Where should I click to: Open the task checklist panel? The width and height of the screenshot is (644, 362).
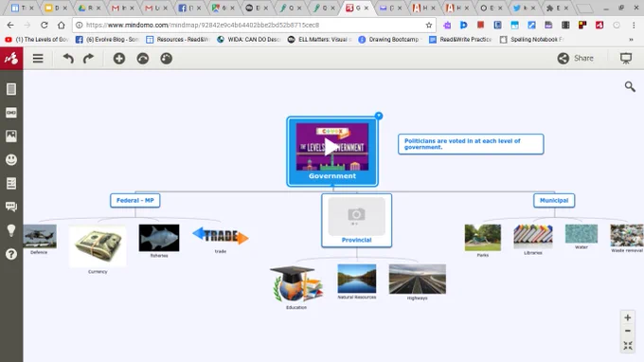click(11, 183)
